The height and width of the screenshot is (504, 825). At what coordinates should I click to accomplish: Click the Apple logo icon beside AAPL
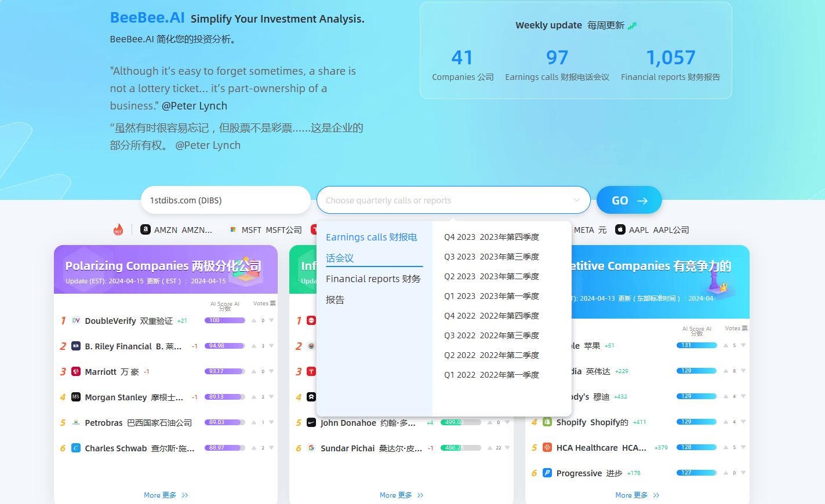click(x=620, y=229)
